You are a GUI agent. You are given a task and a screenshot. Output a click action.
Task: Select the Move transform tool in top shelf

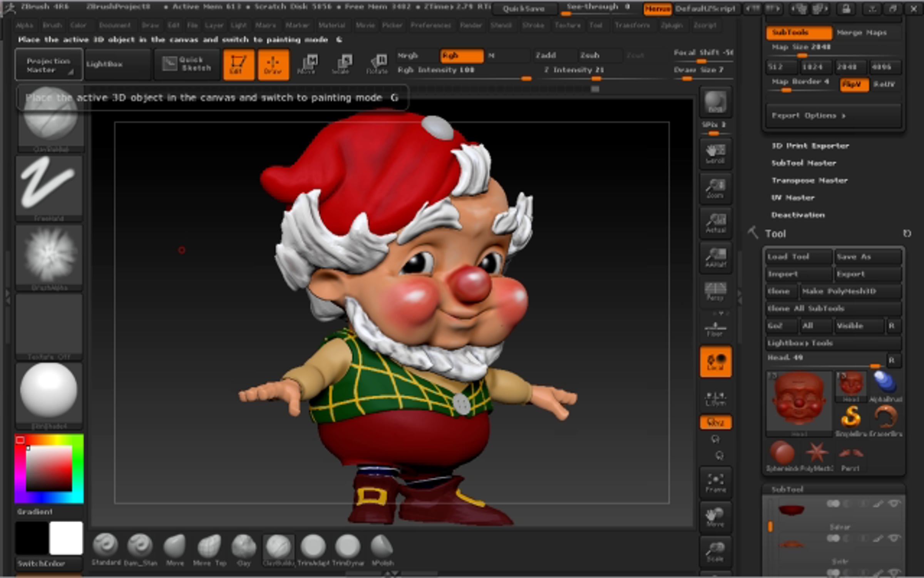coord(307,64)
